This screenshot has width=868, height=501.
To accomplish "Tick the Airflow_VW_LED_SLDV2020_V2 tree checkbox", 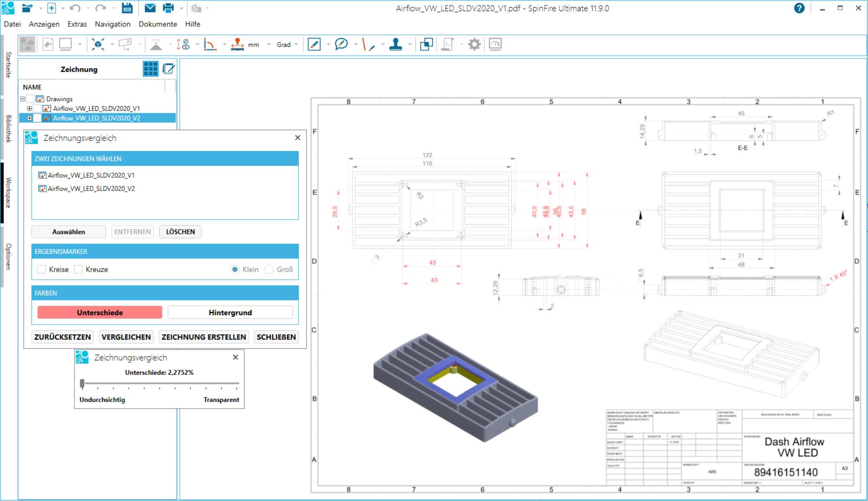I will tap(37, 118).
